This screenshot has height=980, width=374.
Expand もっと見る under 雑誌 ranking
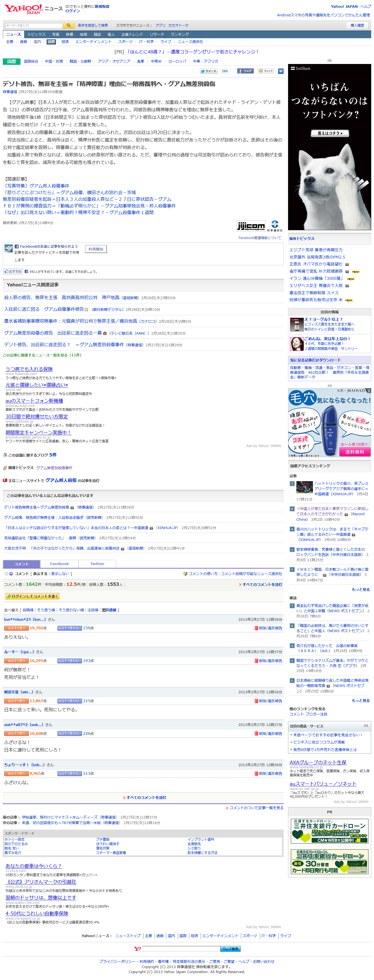click(361, 701)
